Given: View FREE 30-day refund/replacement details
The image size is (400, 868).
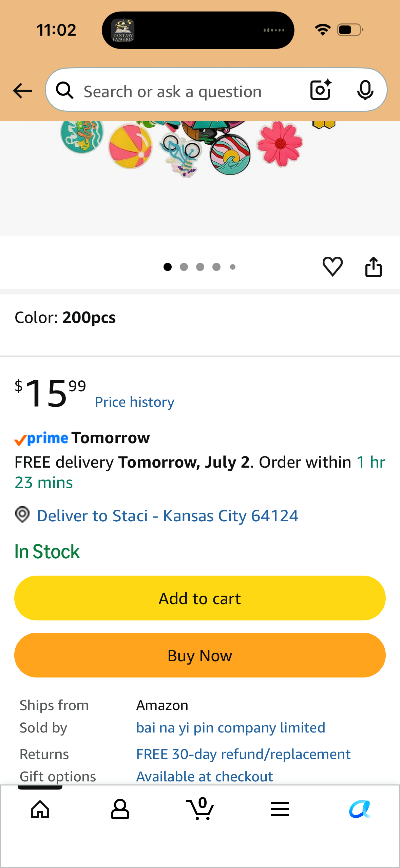Looking at the screenshot, I should tap(243, 754).
